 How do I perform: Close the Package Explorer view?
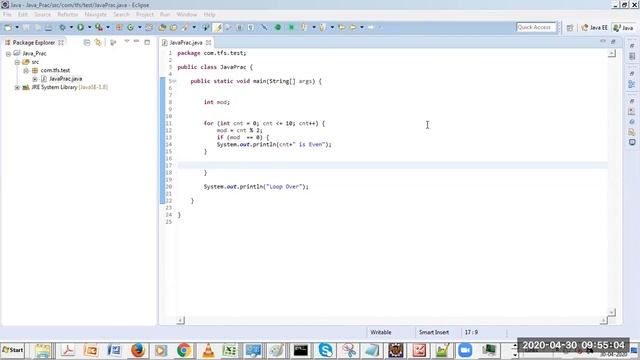click(61, 42)
